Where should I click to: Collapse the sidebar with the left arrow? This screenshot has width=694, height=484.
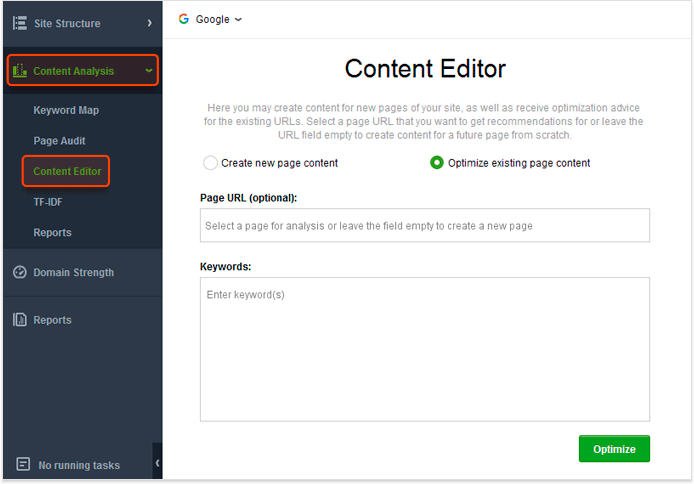coord(157,463)
